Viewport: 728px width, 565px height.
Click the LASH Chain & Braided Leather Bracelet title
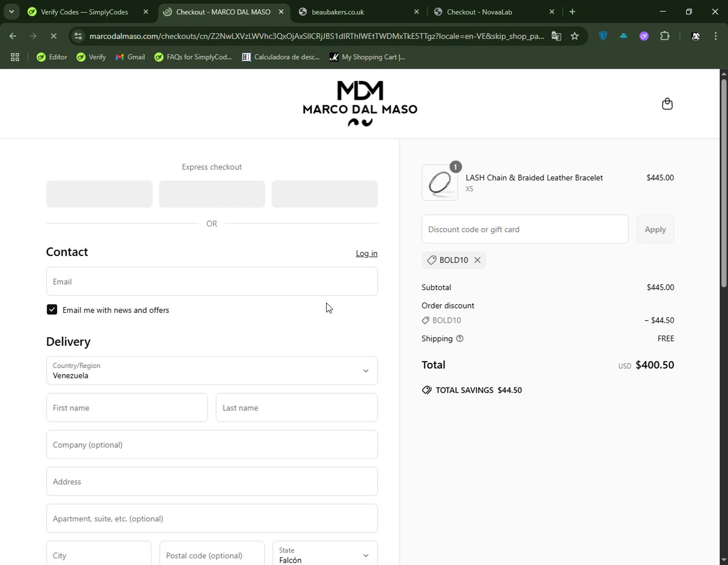(x=534, y=178)
